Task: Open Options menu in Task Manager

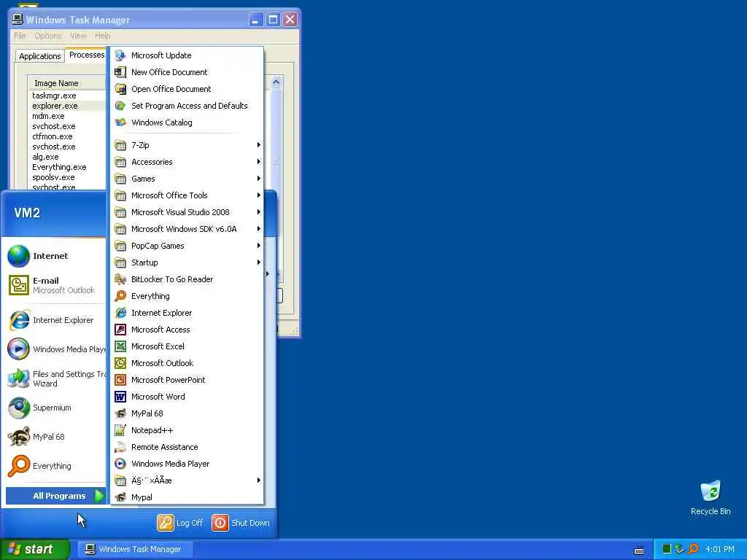Action: [47, 36]
